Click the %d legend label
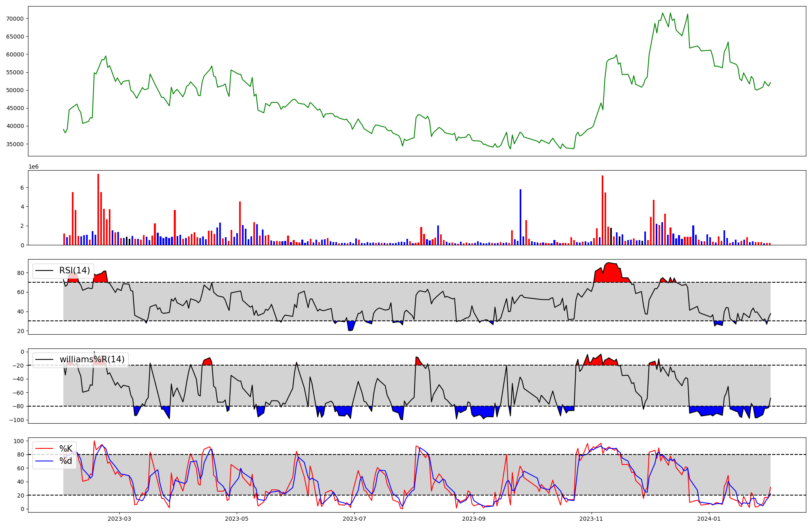Screen dimensions: 812x528 (66, 461)
